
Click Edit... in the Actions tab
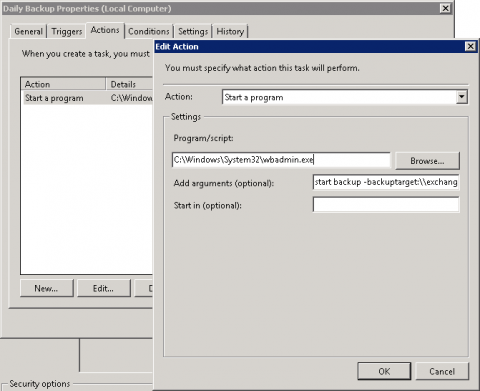click(103, 288)
